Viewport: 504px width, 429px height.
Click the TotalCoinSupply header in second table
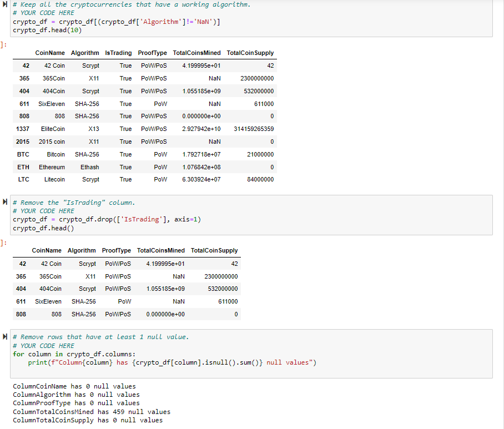pyautogui.click(x=214, y=250)
